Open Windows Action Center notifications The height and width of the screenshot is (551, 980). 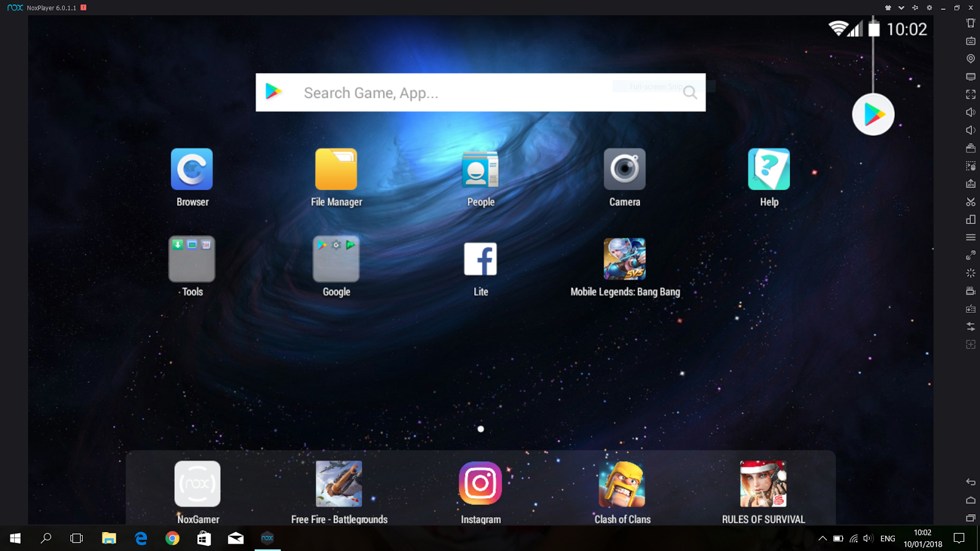pos(959,538)
